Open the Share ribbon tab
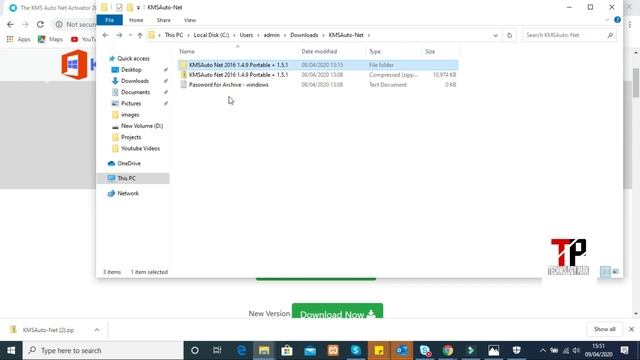640x360 pixels. click(x=163, y=20)
